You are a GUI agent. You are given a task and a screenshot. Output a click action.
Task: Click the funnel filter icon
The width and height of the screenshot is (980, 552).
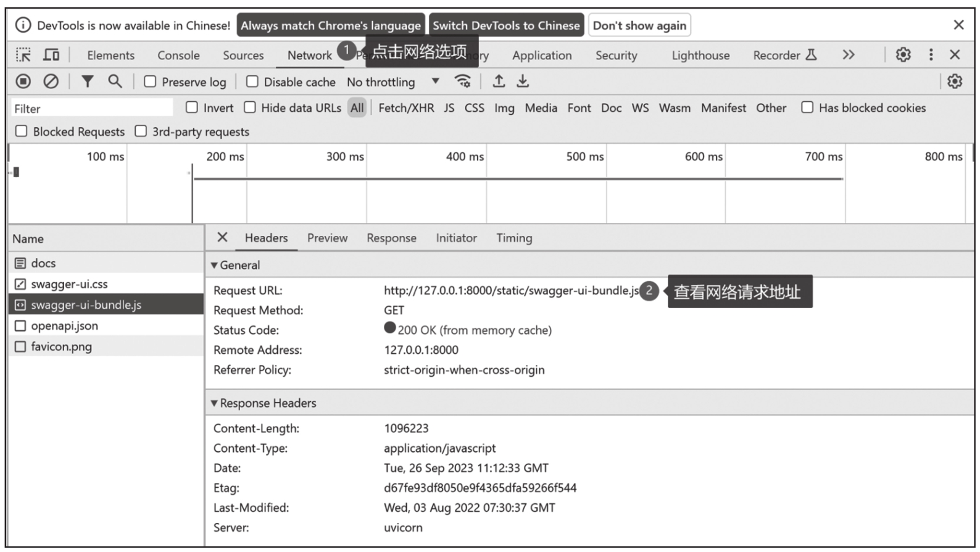tap(88, 82)
